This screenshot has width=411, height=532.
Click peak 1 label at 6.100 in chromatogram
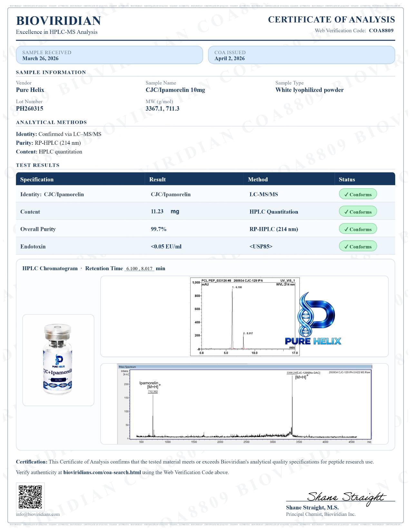coord(237,287)
